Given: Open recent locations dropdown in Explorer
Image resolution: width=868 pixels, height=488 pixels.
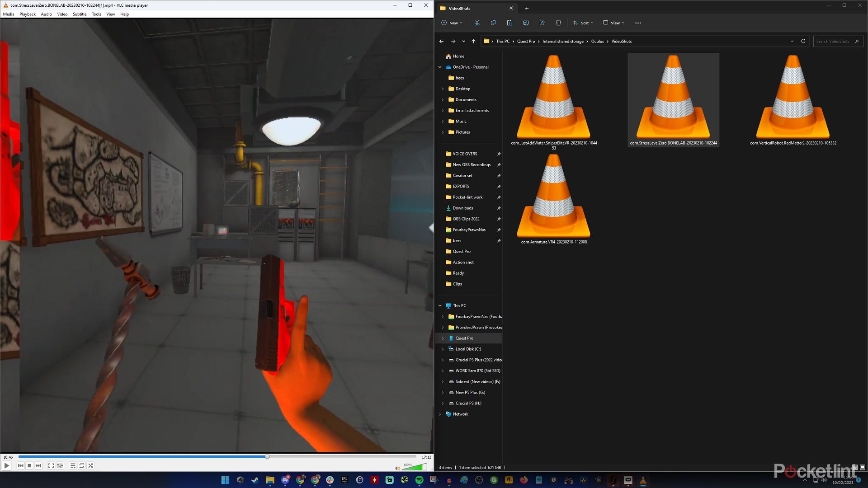Looking at the screenshot, I should (463, 41).
